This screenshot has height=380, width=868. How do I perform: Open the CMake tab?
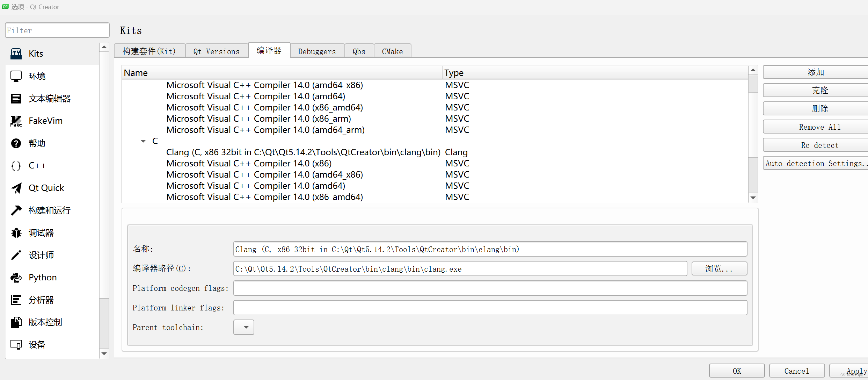(x=392, y=51)
